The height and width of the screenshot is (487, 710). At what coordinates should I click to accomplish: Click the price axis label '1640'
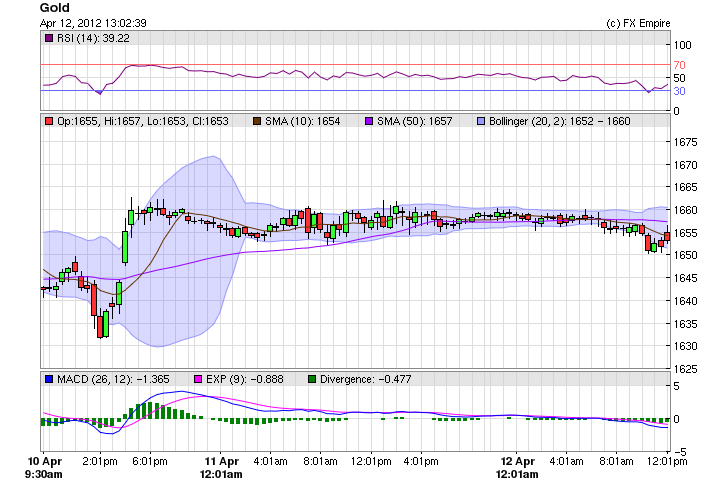[685, 301]
